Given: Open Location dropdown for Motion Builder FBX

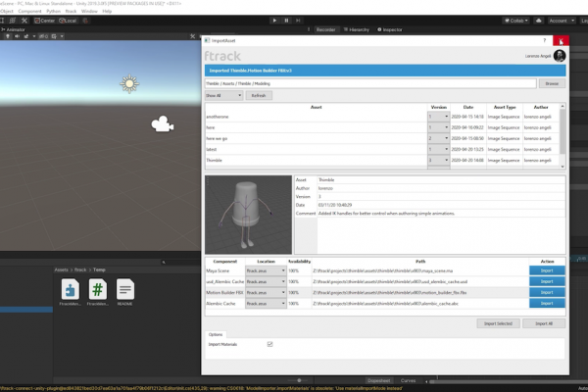Looking at the screenshot, I should pyautogui.click(x=266, y=293).
